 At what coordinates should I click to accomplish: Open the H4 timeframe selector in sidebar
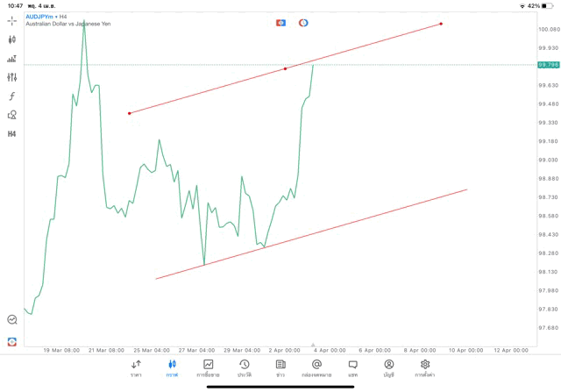point(12,134)
